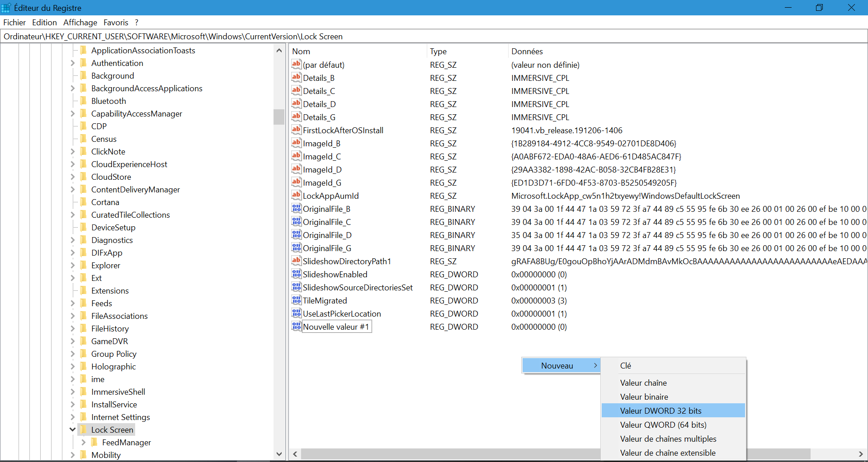Click the icon beside ImageId_D

[296, 169]
